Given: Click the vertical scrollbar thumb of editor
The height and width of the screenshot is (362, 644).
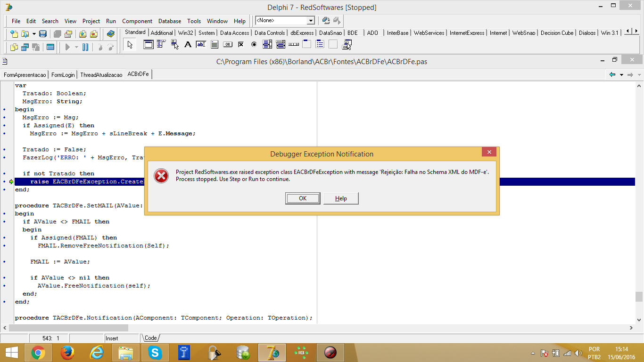Looking at the screenshot, I should [x=639, y=296].
